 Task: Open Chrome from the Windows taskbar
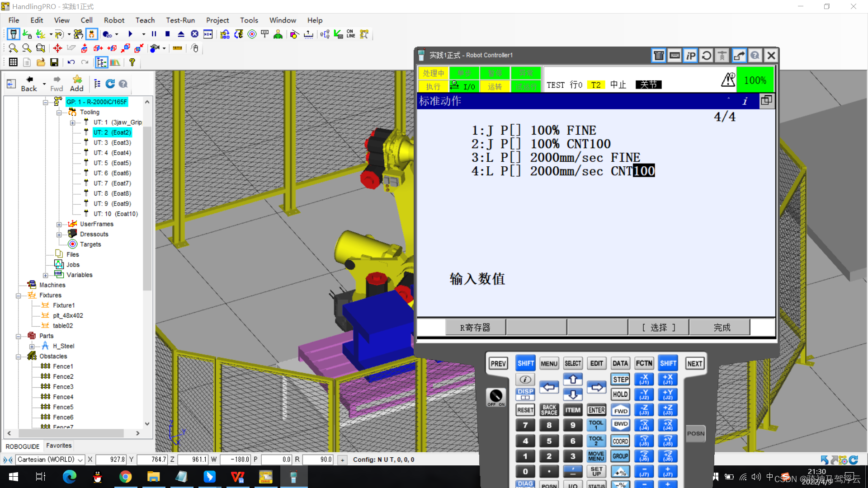pyautogui.click(x=125, y=477)
